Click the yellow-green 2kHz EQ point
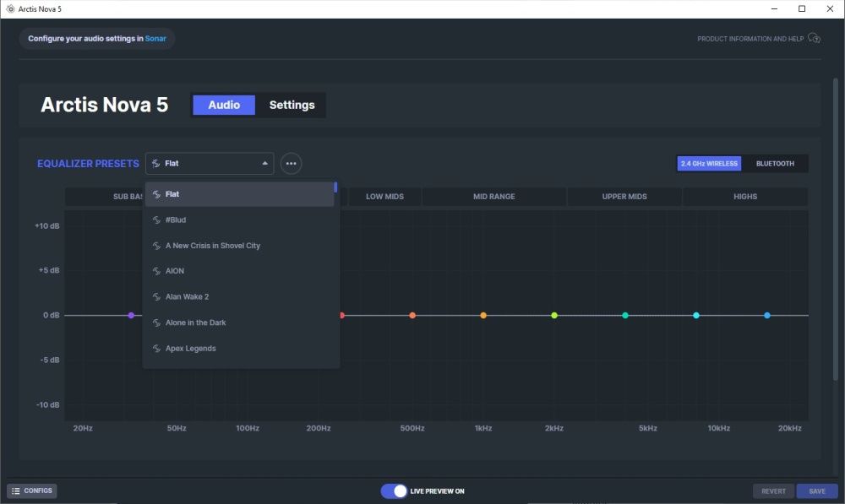Viewport: 845px width, 504px height. click(x=554, y=315)
